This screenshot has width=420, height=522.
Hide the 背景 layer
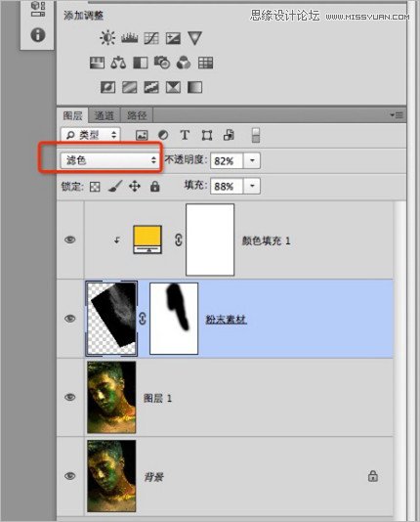[x=69, y=476]
